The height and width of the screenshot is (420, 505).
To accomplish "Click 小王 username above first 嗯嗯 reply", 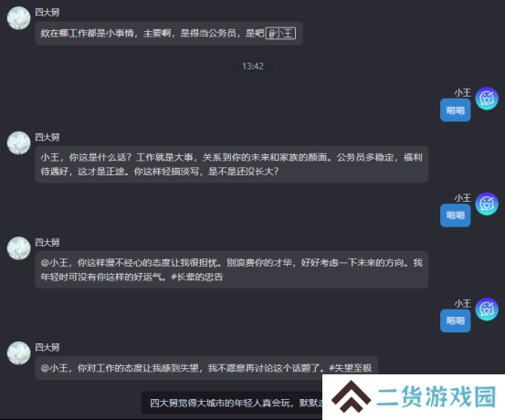I will 462,93.
